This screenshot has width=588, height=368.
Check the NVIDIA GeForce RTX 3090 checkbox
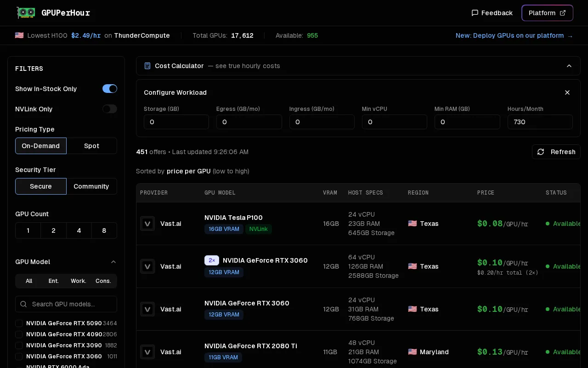point(19,345)
